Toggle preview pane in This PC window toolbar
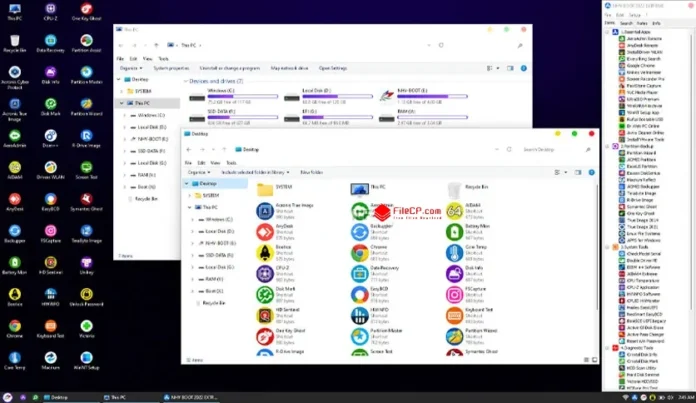 tap(510, 68)
